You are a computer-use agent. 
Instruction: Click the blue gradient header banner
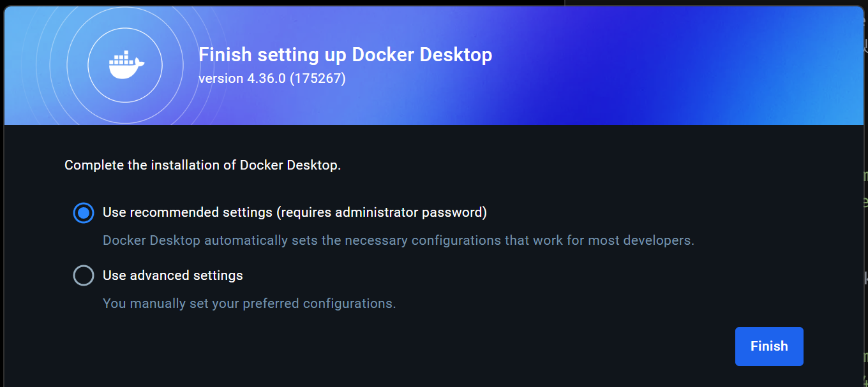tap(638, 64)
